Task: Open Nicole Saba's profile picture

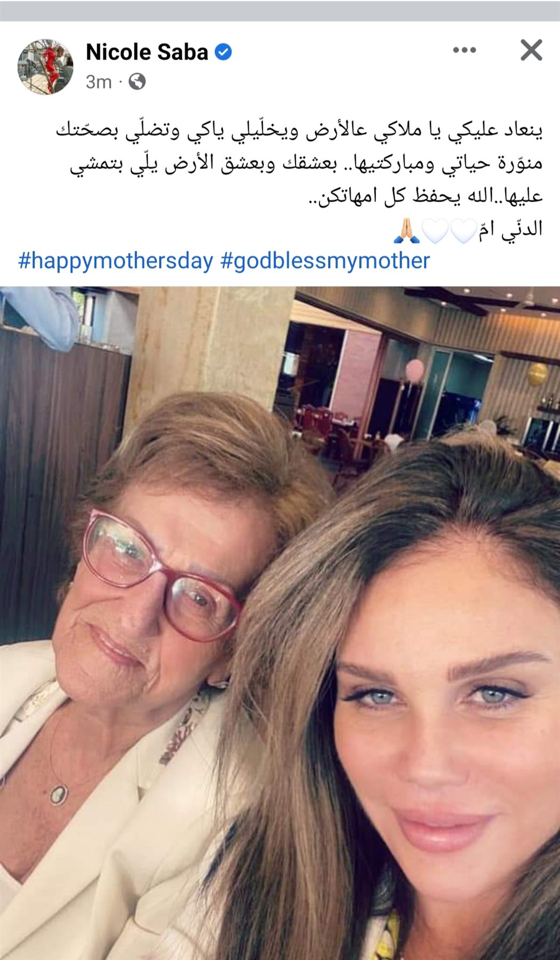Action: pos(46,67)
